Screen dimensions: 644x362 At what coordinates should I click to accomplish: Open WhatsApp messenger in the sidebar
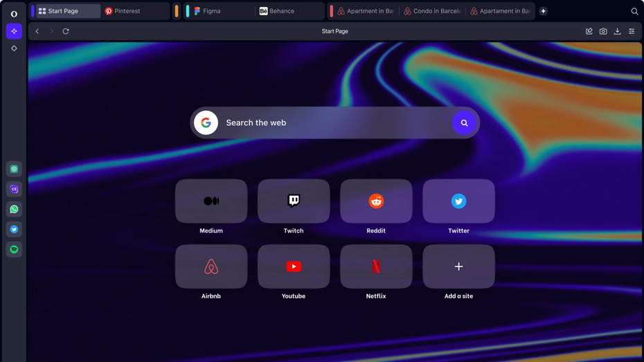[x=14, y=209]
